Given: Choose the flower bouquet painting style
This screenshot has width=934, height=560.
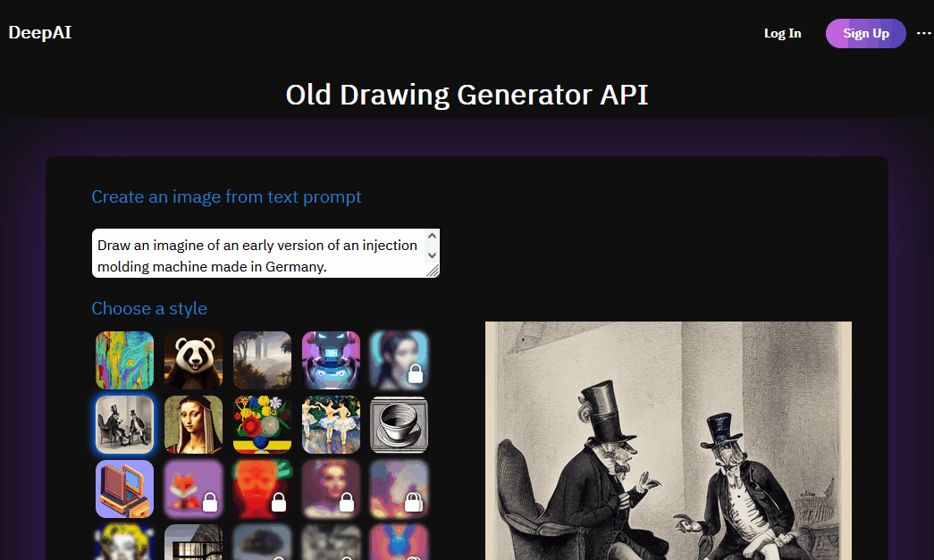Looking at the screenshot, I should coord(262,425).
